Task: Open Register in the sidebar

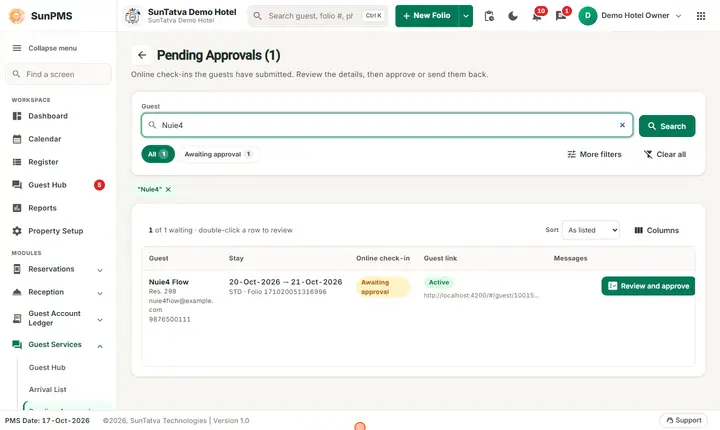Action: click(x=58, y=162)
